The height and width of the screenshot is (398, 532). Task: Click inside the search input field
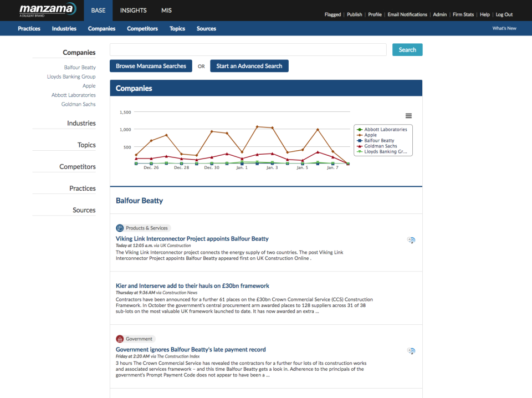coord(247,49)
